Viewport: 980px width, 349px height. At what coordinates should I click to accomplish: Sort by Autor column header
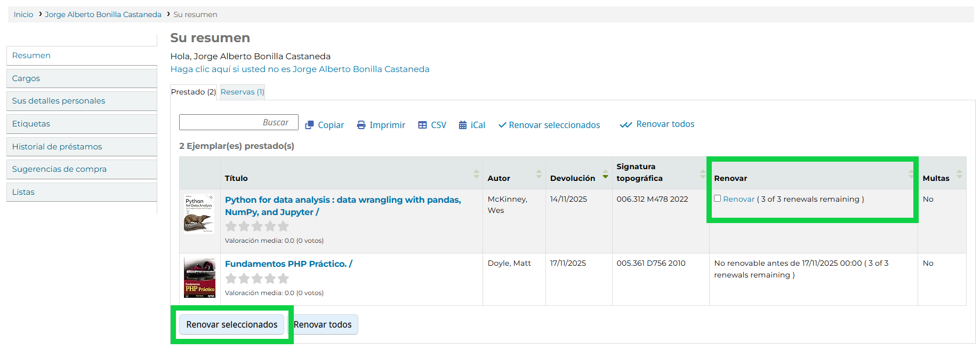[x=539, y=174]
